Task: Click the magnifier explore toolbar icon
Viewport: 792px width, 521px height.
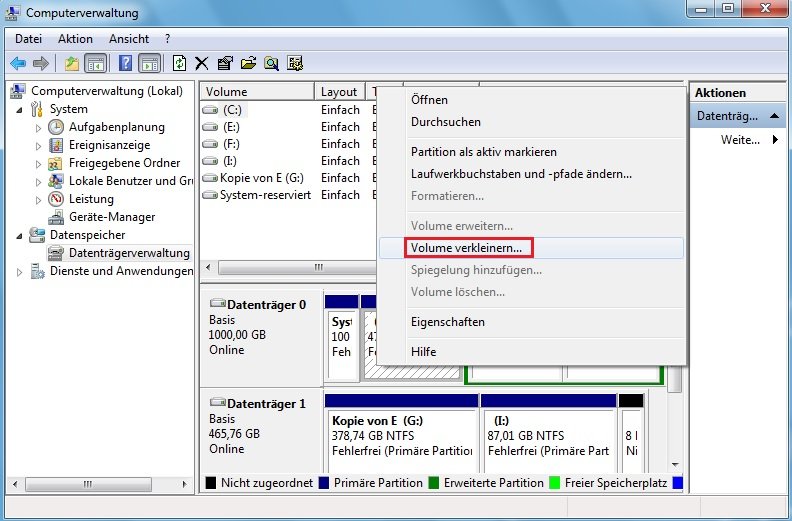Action: 271,64
